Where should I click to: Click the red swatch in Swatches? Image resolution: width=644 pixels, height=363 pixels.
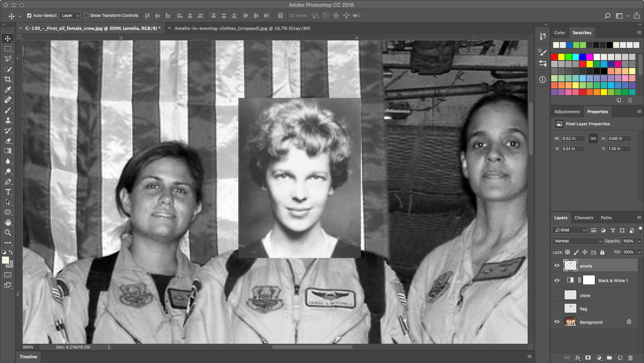pos(554,57)
